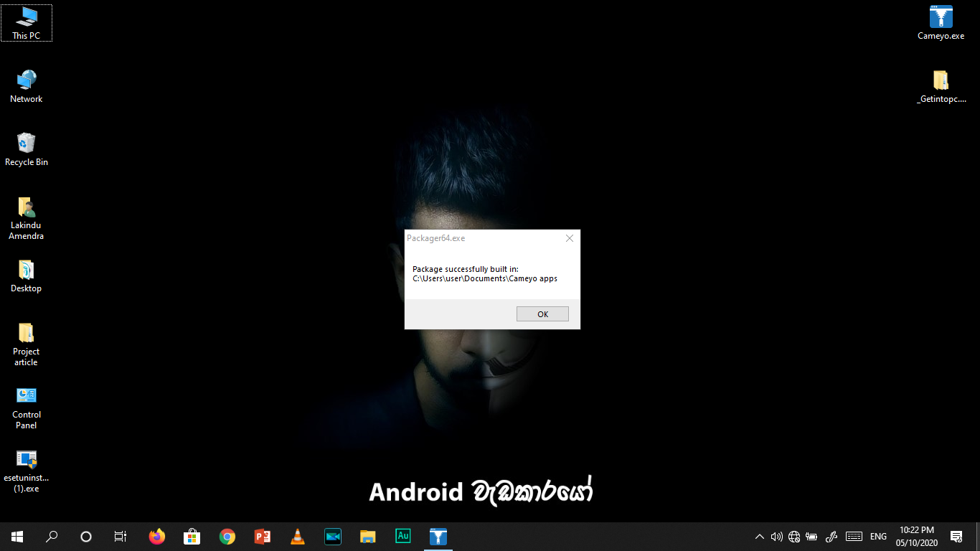The image size is (980, 551).
Task: Launch Google Chrome from the taskbar
Action: [x=227, y=537]
